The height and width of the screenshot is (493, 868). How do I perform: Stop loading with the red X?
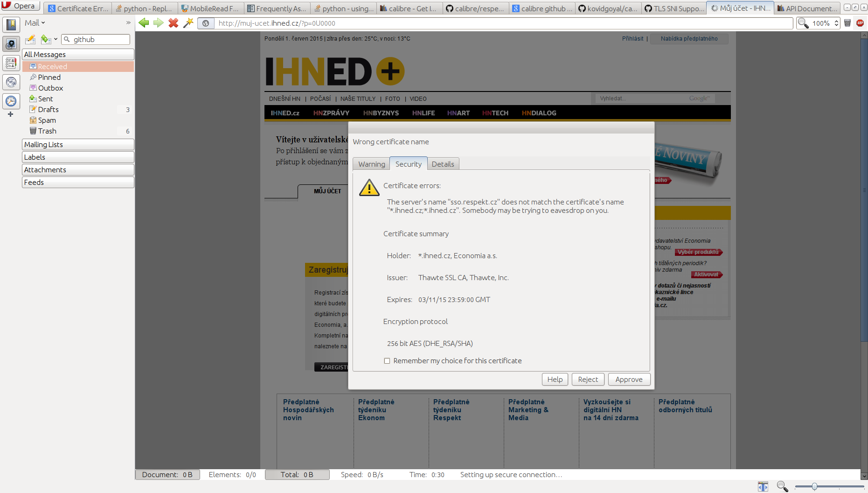coord(174,23)
